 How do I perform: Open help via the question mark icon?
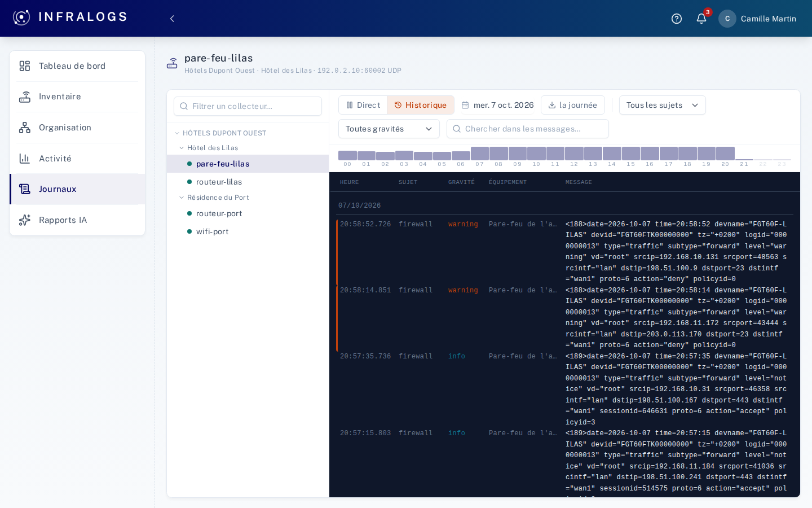[x=677, y=19]
